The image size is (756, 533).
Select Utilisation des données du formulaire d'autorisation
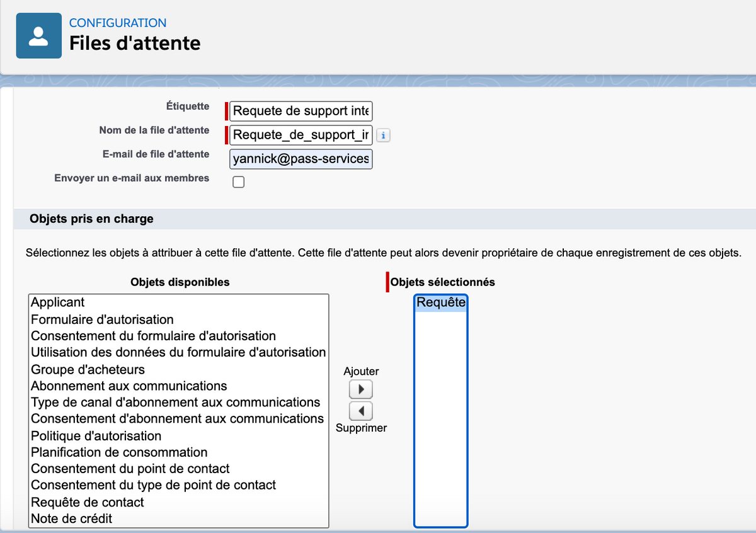click(x=179, y=352)
